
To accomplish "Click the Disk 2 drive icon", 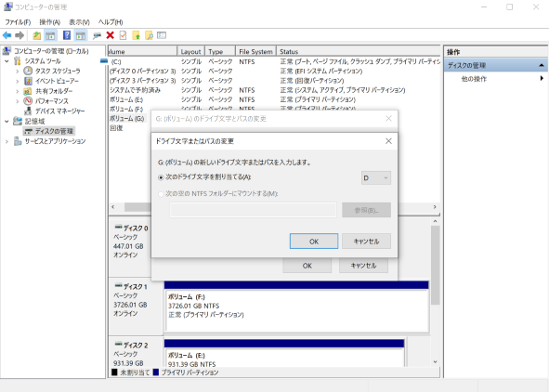I will point(118,344).
